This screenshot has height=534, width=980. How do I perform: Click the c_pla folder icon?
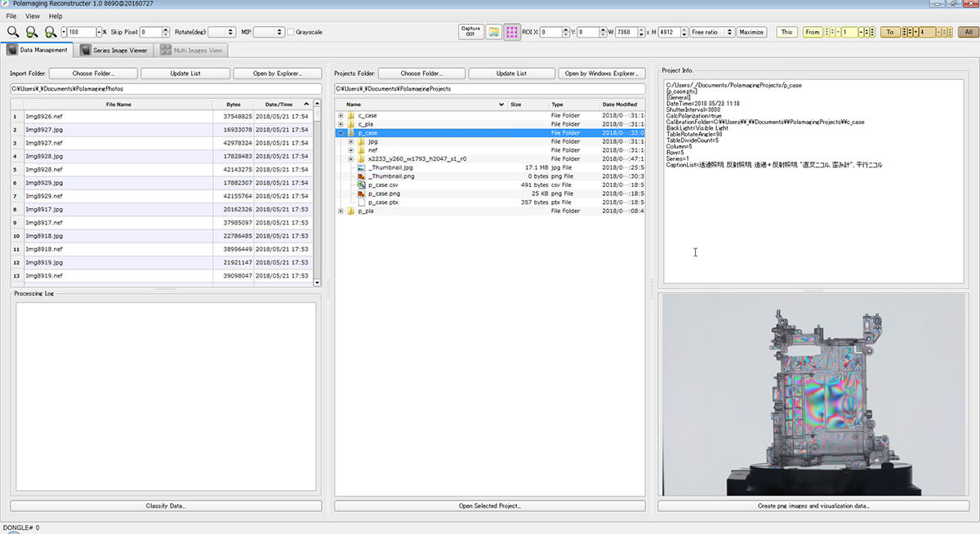point(351,124)
